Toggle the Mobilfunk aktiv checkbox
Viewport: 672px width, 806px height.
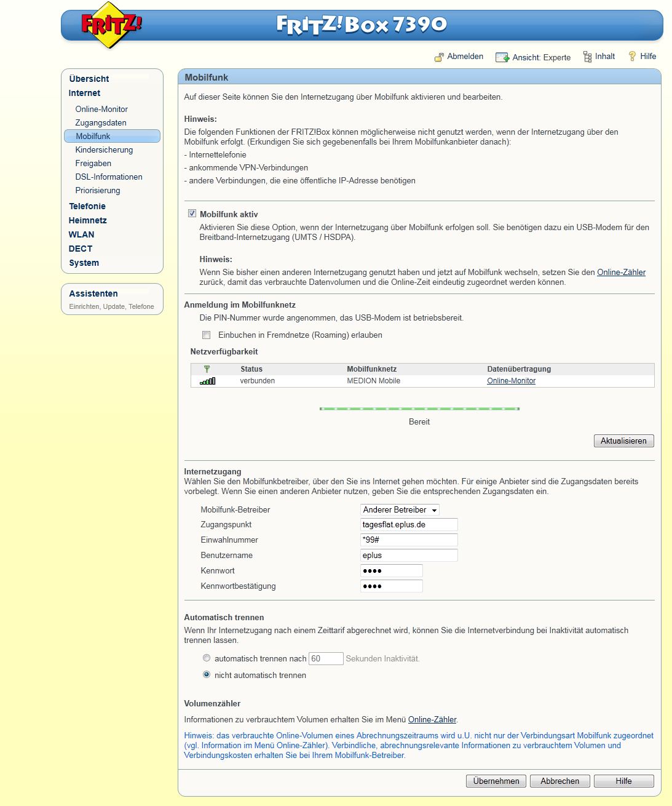pyautogui.click(x=192, y=213)
